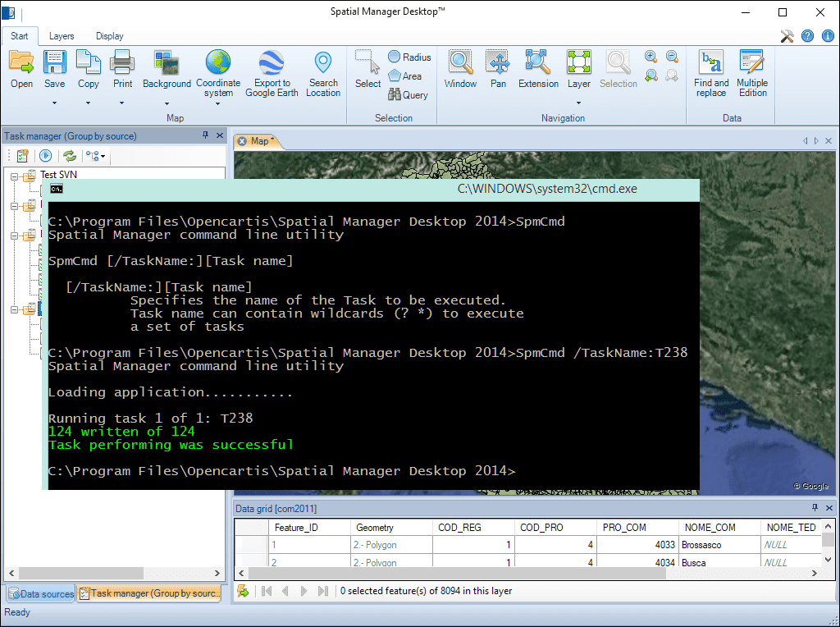Click Export to Google Earth icon

point(272,62)
